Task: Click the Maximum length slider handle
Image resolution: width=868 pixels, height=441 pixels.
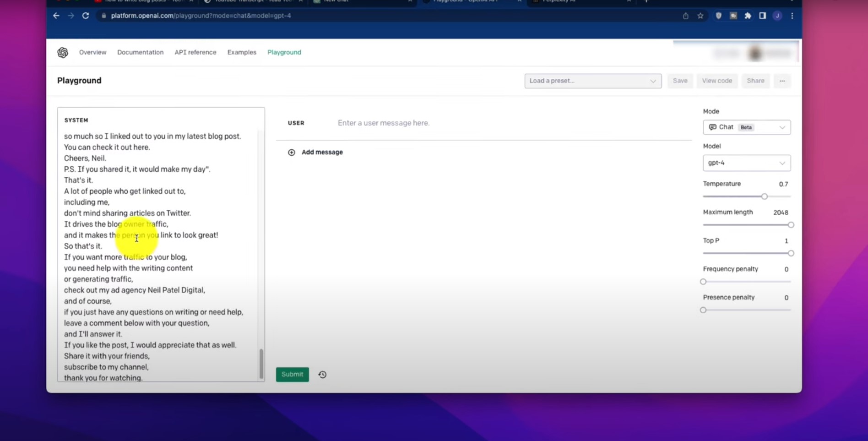Action: coord(791,225)
